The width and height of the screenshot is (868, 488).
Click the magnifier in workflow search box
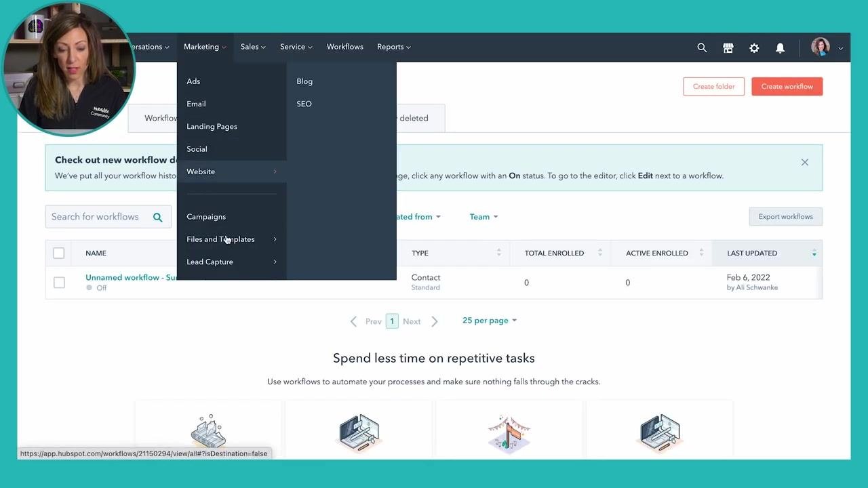(x=157, y=217)
